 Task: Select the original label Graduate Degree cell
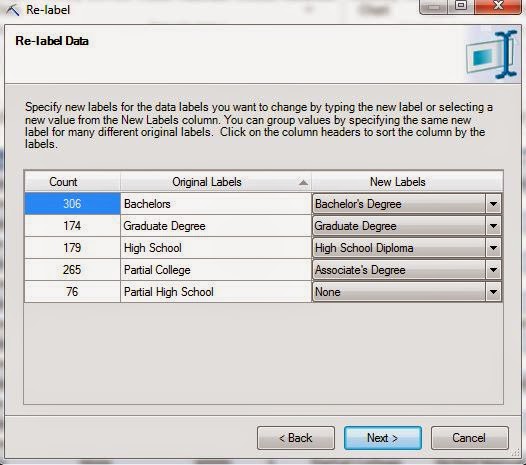click(216, 226)
